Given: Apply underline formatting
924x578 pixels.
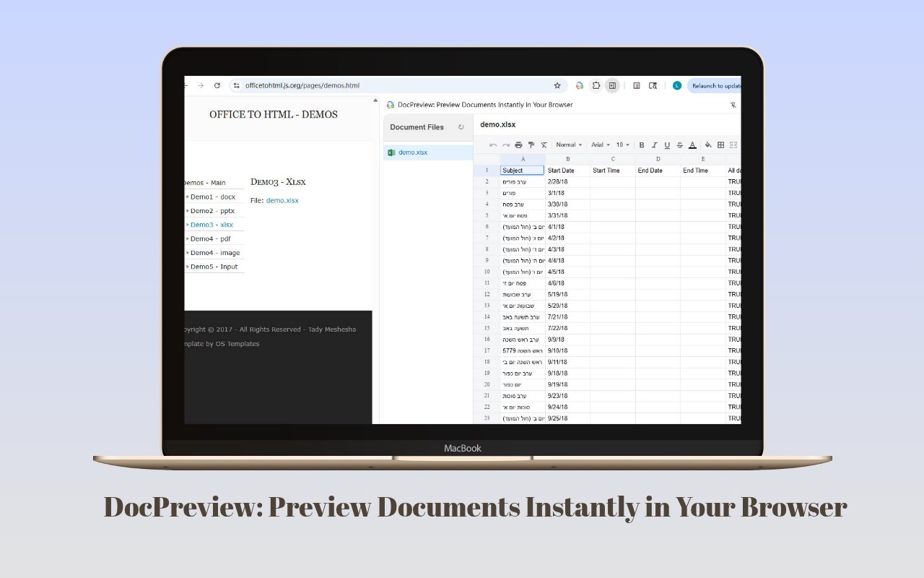Looking at the screenshot, I should (667, 145).
